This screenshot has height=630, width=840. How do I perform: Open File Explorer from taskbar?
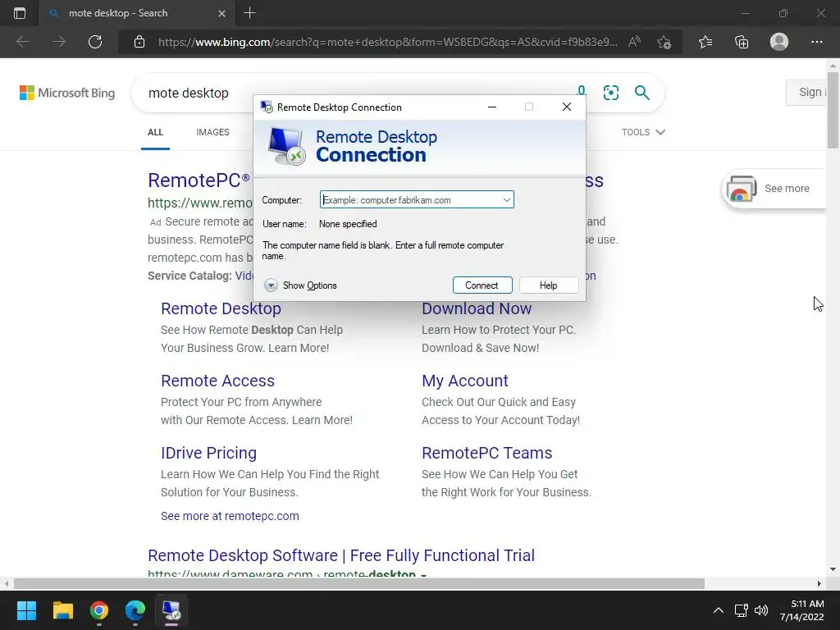(x=62, y=610)
